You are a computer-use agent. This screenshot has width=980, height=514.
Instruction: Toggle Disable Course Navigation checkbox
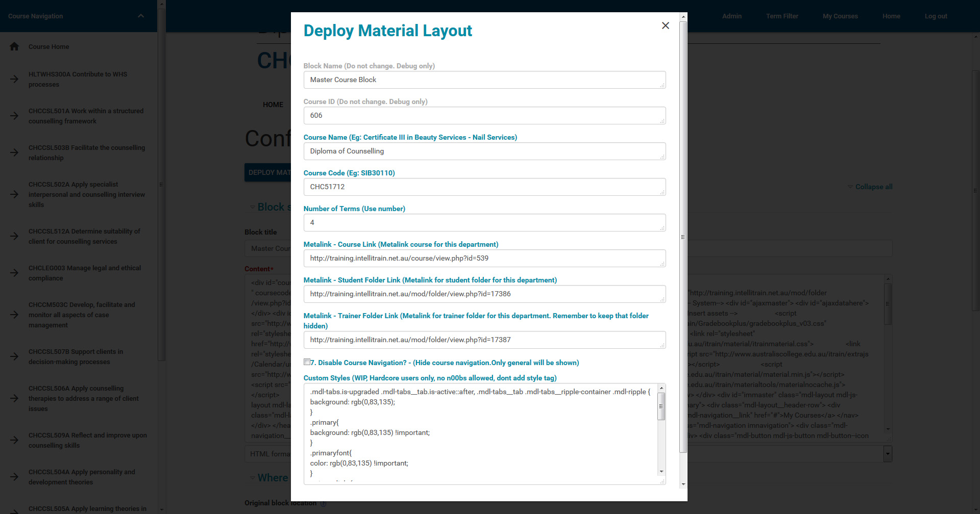[307, 362]
